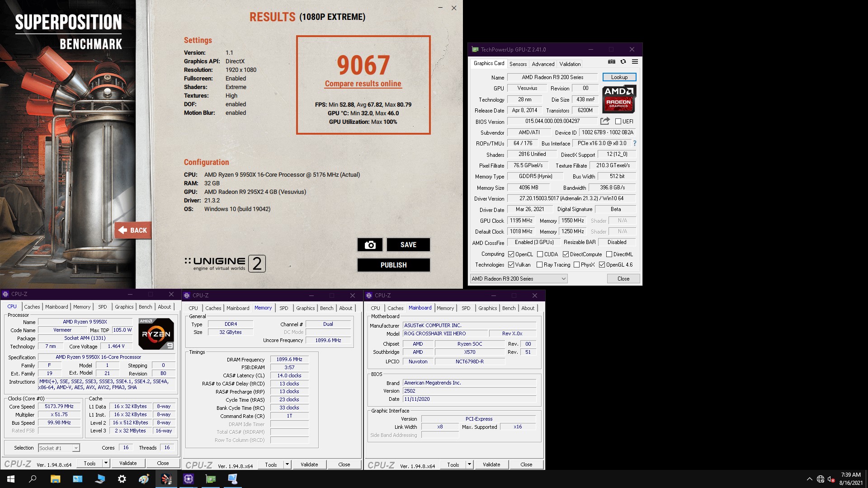This screenshot has width=868, height=488.
Task: Switch to Validation tab in GPU-Z
Action: click(570, 64)
